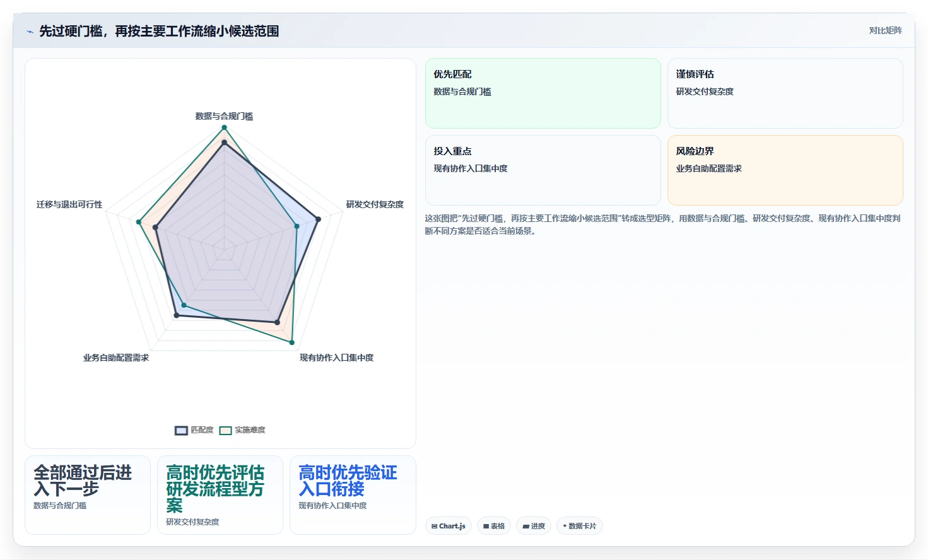The image size is (928, 560).
Task: Click the 现有协作入口集中度 radar axis label
Action: tap(336, 358)
